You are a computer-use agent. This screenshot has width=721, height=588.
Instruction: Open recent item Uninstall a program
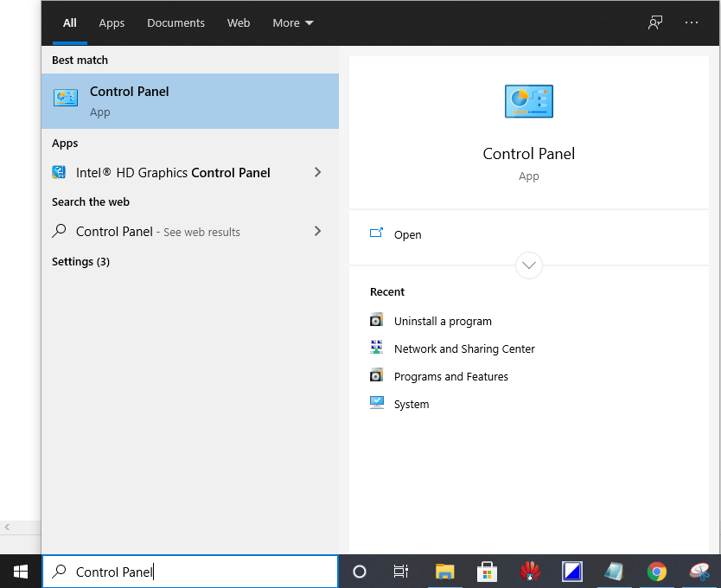point(443,321)
